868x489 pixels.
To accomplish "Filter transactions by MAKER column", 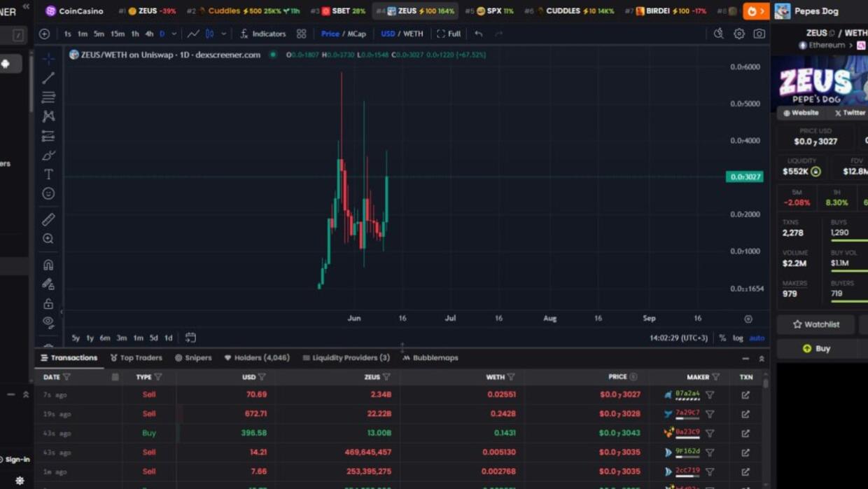I will (715, 377).
